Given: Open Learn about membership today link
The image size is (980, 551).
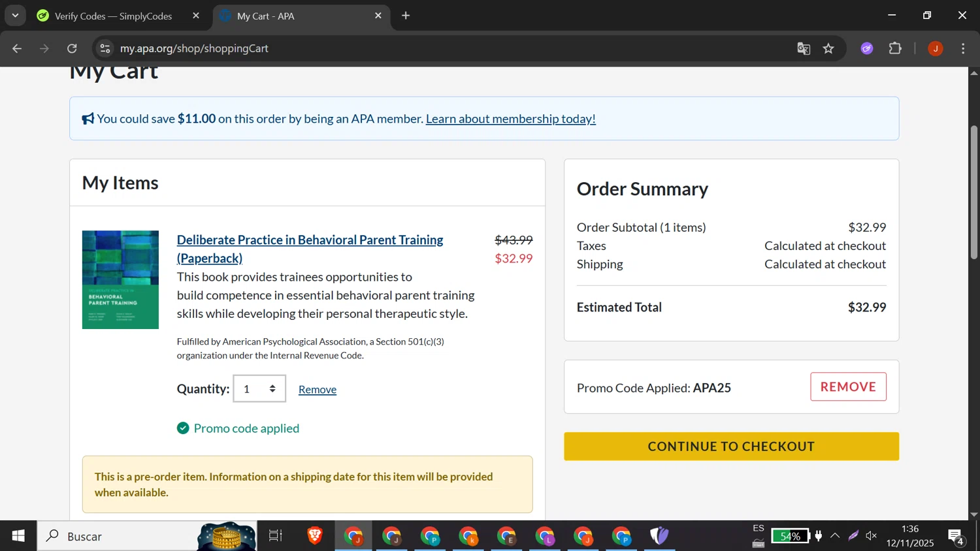Looking at the screenshot, I should (x=510, y=119).
